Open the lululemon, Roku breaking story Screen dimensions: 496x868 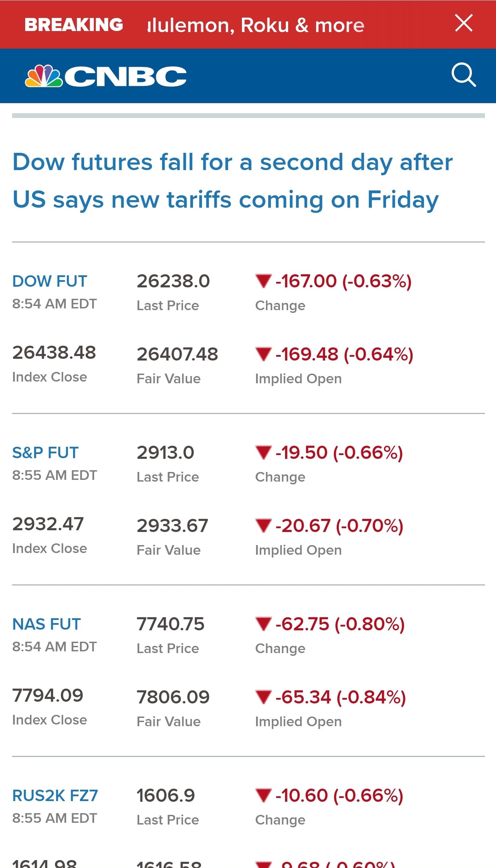click(x=256, y=25)
